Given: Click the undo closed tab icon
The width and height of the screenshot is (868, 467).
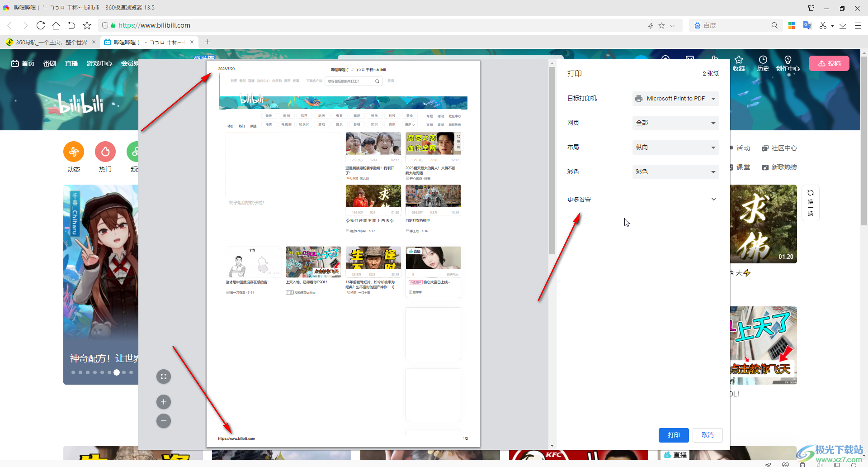Looking at the screenshot, I should click(x=71, y=25).
